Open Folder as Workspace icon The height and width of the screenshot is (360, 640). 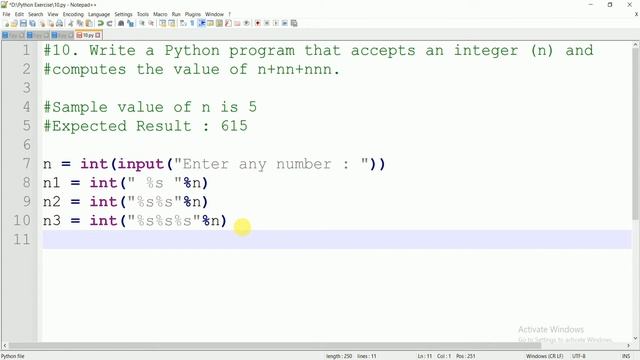click(237, 23)
